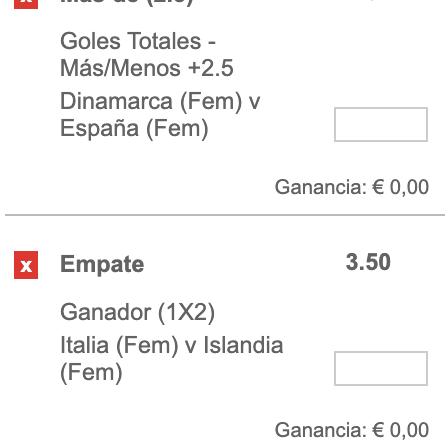The width and height of the screenshot is (448, 441).
Task: Open Italia (Fem) v Islandia match name
Action: point(172,345)
